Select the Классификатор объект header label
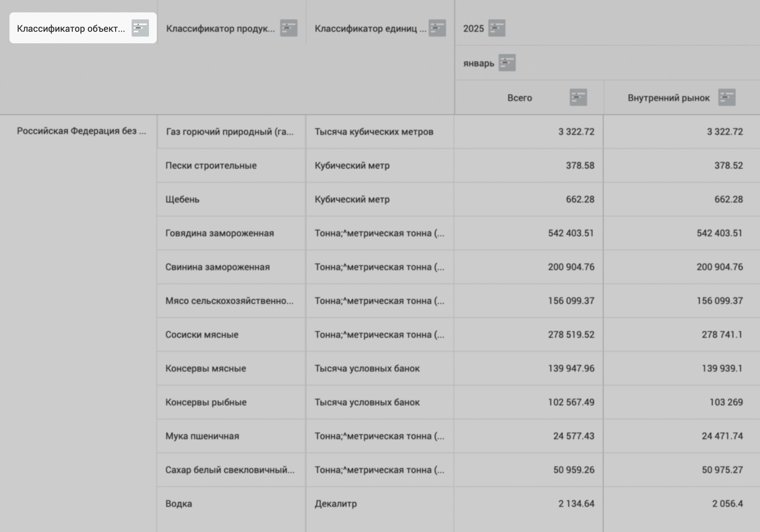Image resolution: width=760 pixels, height=532 pixels. [x=71, y=28]
